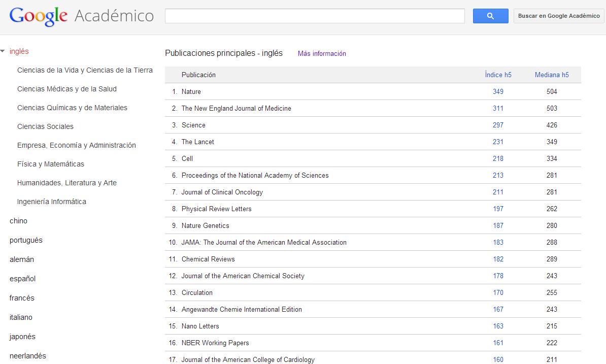Viewport: 606px width, 364px height.
Task: Open Nature's h5-index value 349
Action: pos(498,91)
